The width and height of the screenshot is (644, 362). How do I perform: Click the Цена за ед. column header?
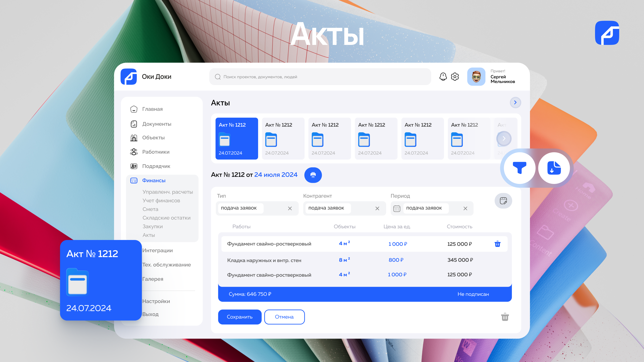pyautogui.click(x=397, y=227)
